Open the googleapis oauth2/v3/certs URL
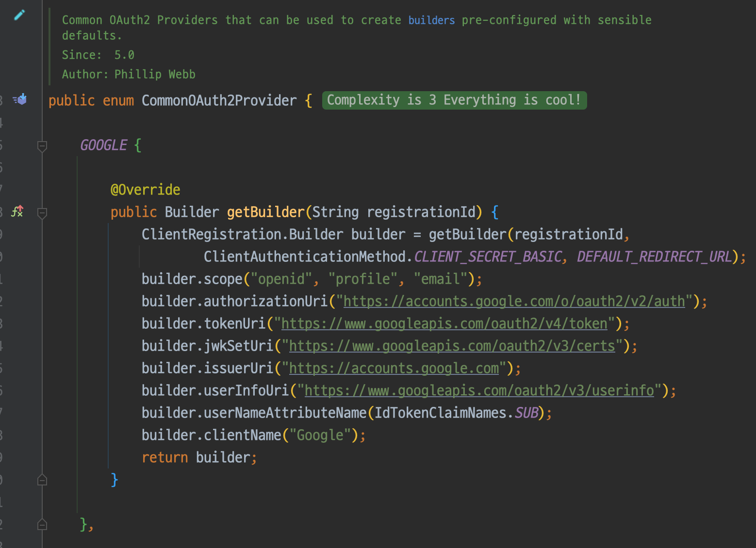This screenshot has width=756, height=548. 452,346
